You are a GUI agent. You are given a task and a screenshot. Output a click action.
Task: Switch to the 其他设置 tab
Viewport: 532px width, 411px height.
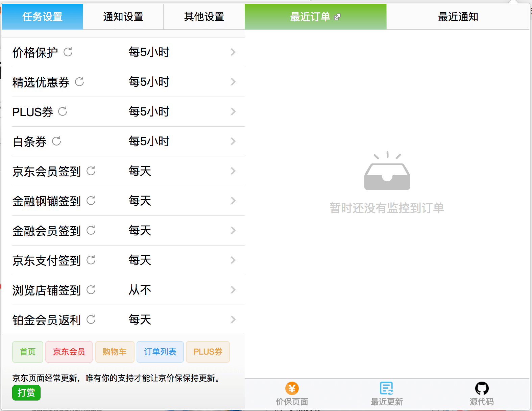[204, 17]
